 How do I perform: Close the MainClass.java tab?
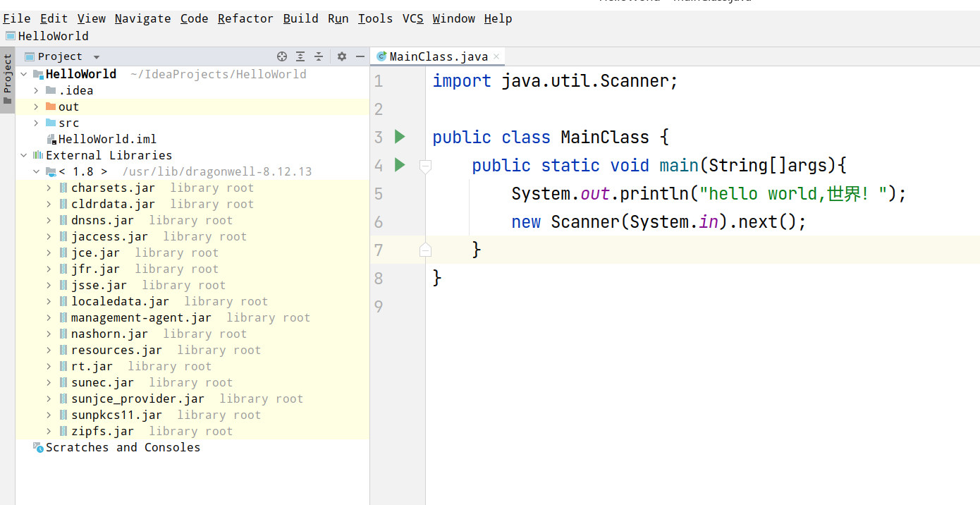pos(496,56)
